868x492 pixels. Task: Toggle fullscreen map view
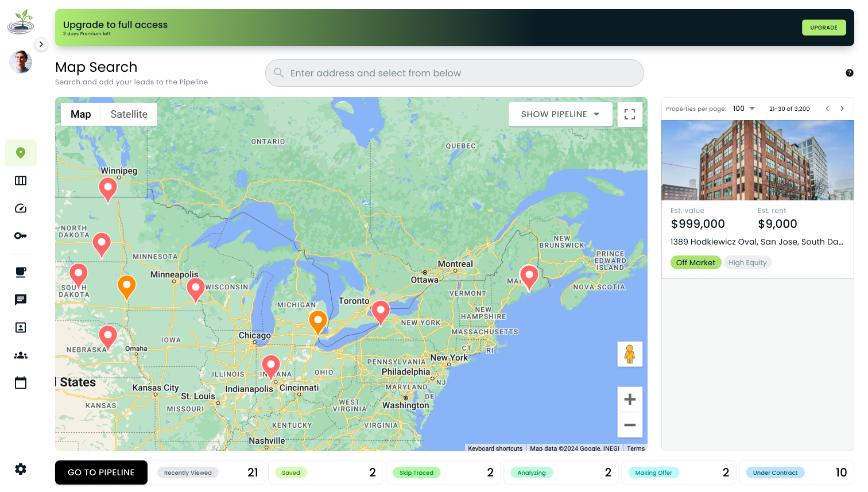[630, 114]
